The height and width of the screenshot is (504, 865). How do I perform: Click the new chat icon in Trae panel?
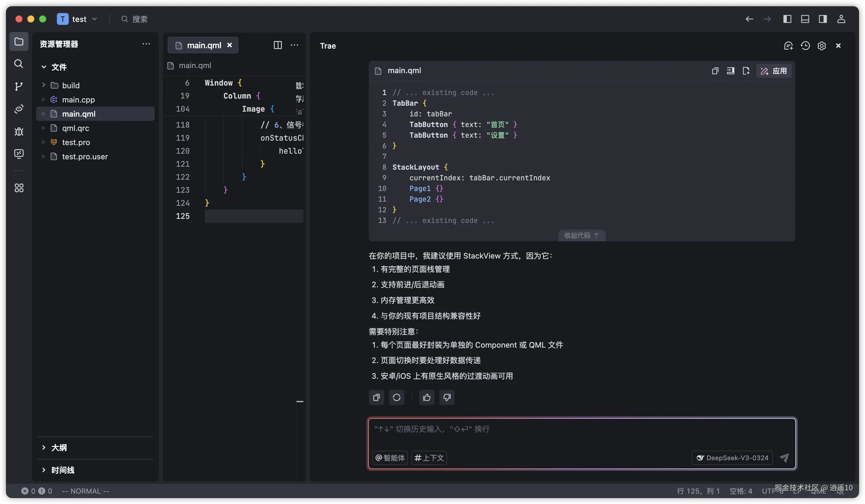[788, 46]
